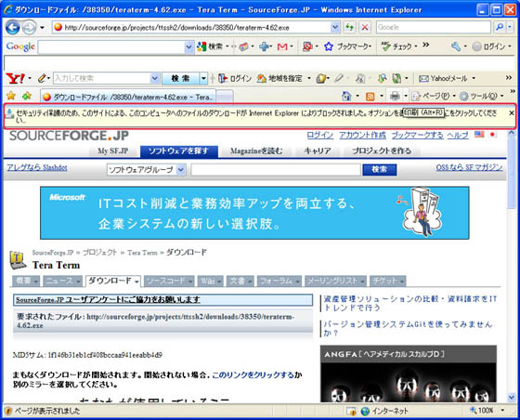This screenshot has width=520, height=420.
Task: Open the Google toolbar search box dropdown
Action: pyautogui.click(x=188, y=47)
